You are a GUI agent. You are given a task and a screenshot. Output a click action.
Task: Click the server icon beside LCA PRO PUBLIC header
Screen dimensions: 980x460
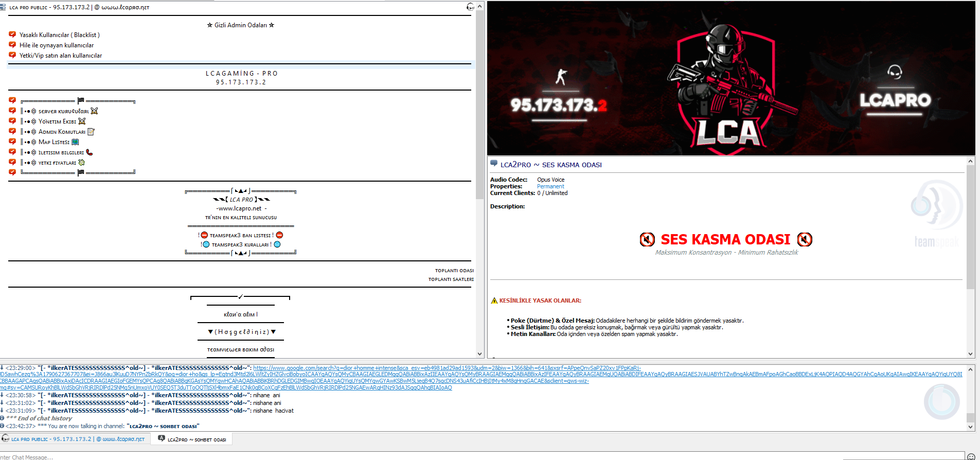point(3,7)
